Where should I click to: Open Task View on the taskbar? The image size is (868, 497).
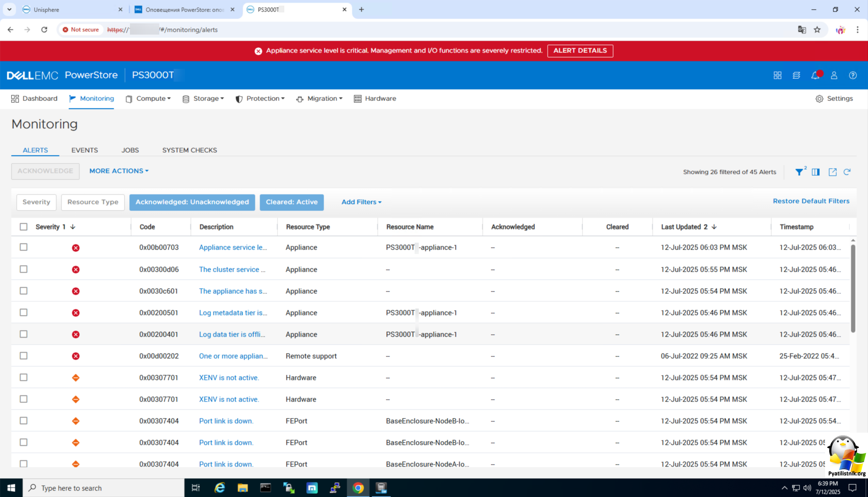195,488
